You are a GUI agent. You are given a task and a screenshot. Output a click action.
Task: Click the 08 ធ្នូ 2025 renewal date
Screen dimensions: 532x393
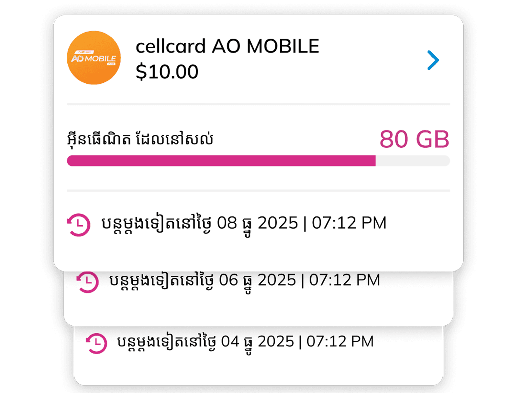point(257,223)
